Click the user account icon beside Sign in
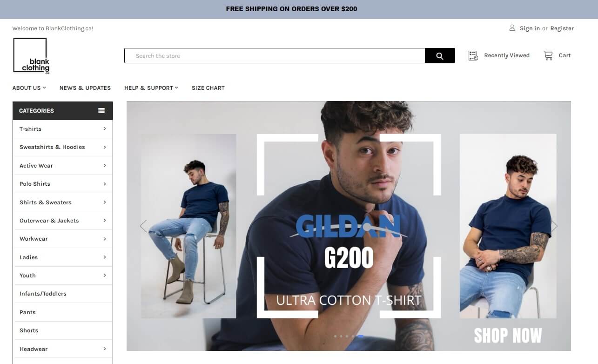 pos(512,28)
